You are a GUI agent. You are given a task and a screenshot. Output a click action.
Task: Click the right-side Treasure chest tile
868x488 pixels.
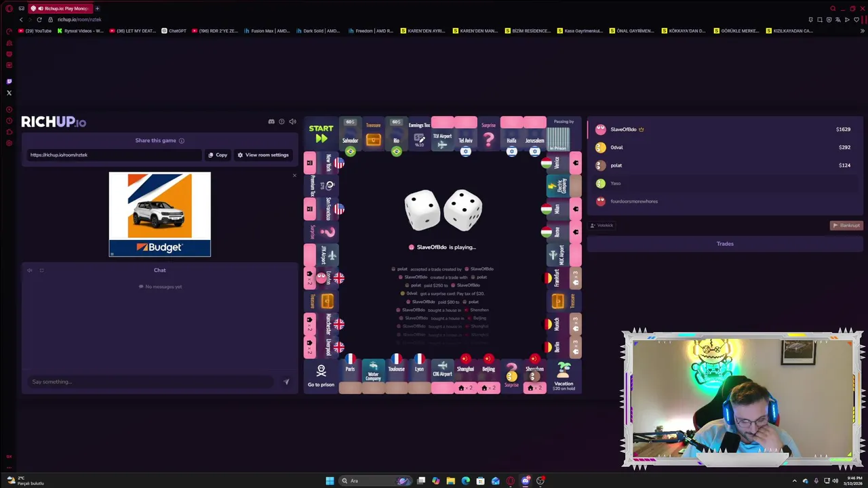[x=564, y=301]
